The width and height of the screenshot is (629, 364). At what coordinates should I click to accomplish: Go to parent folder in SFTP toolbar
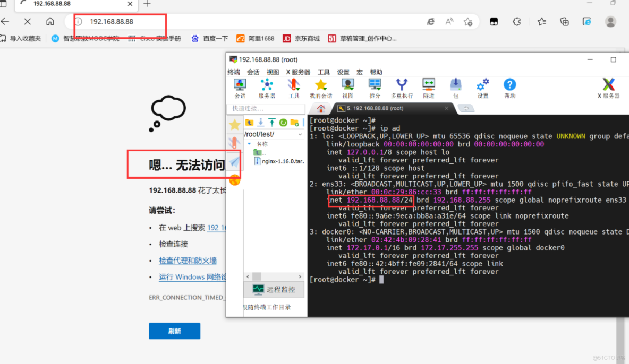click(249, 123)
